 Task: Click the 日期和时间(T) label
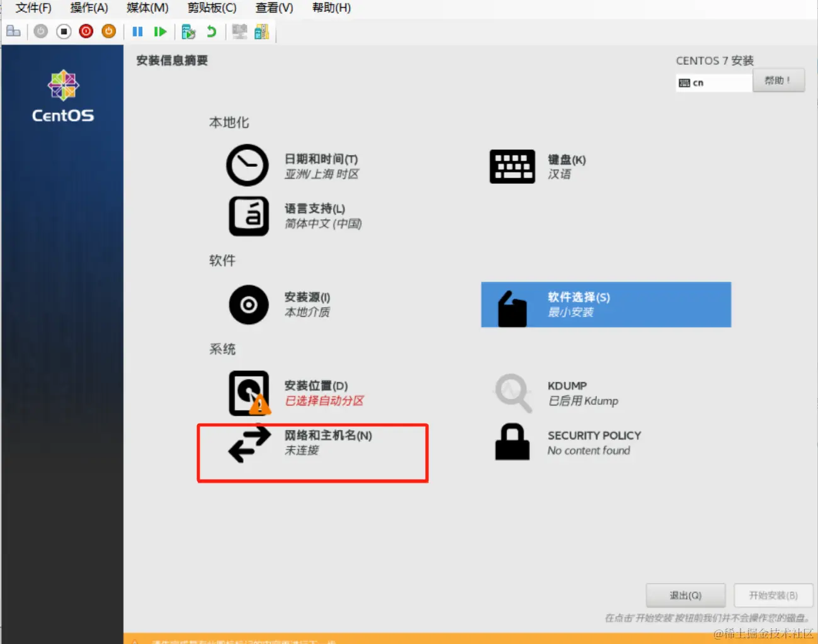pos(321,159)
